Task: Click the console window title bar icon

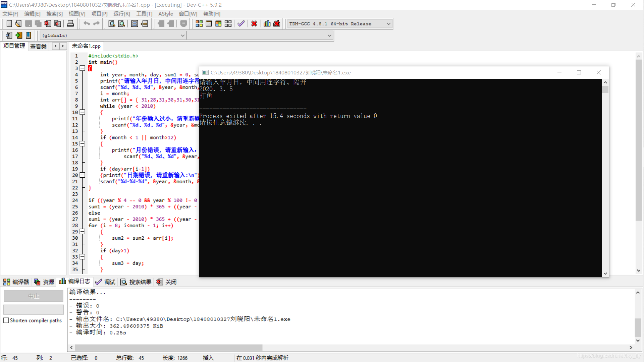Action: (x=205, y=72)
